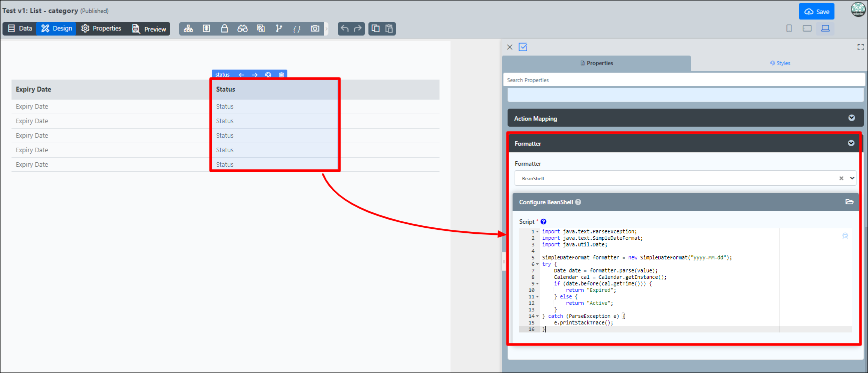
Task: Fold the try block at line 6
Action: click(x=538, y=264)
